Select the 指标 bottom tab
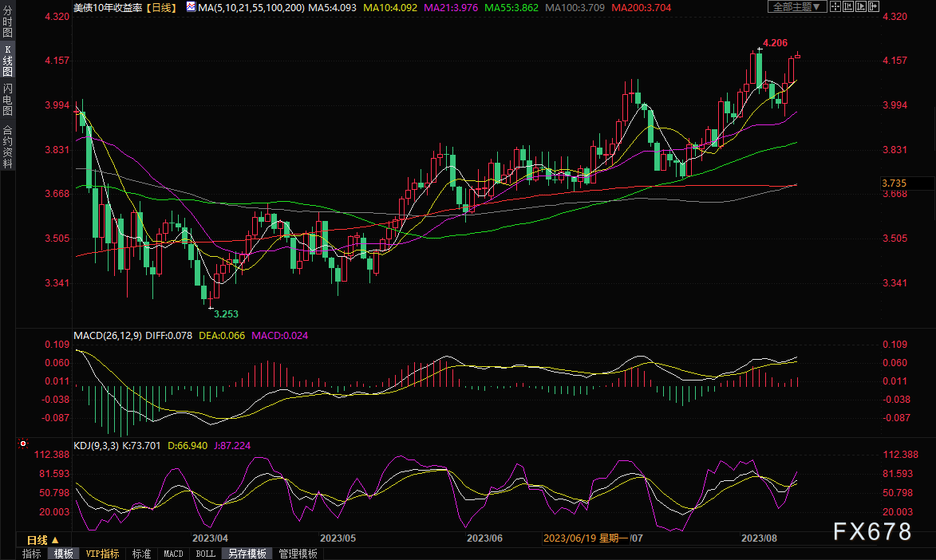This screenshot has width=936, height=560. pos(32,554)
